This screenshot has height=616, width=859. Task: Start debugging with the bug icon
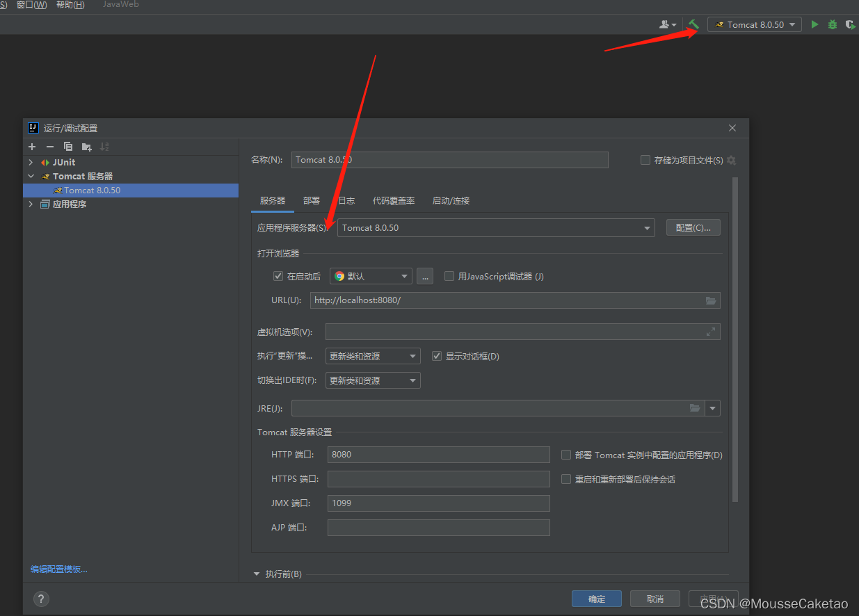click(833, 24)
